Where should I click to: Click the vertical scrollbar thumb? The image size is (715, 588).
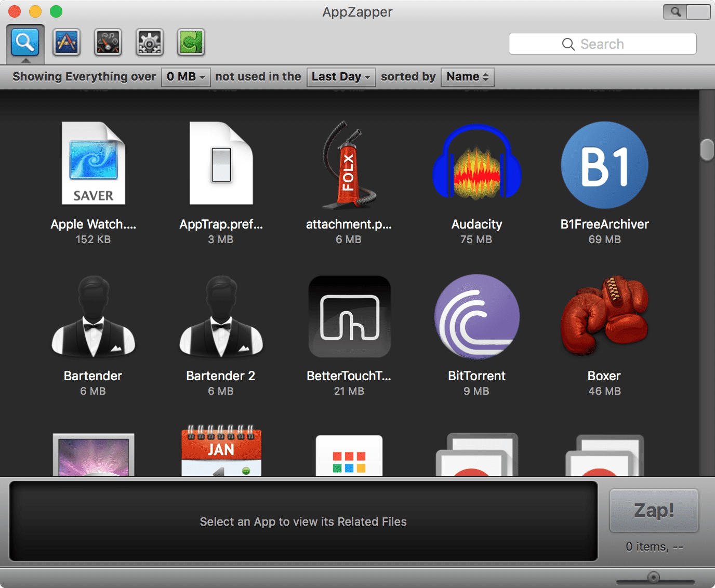pyautogui.click(x=707, y=150)
